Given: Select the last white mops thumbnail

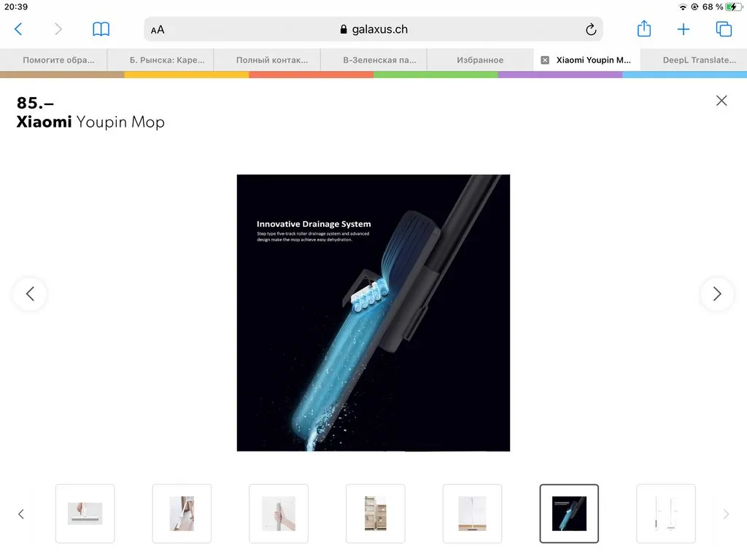Looking at the screenshot, I should [666, 513].
